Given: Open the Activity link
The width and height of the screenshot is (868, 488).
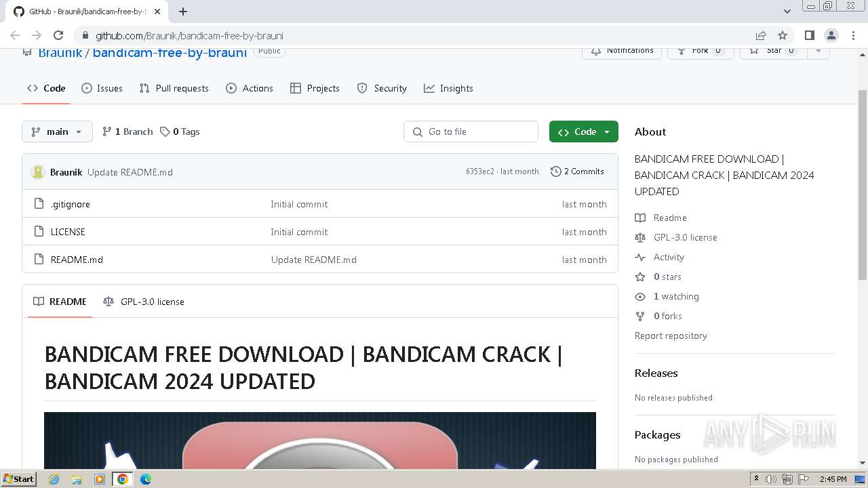Looking at the screenshot, I should (660, 257).
